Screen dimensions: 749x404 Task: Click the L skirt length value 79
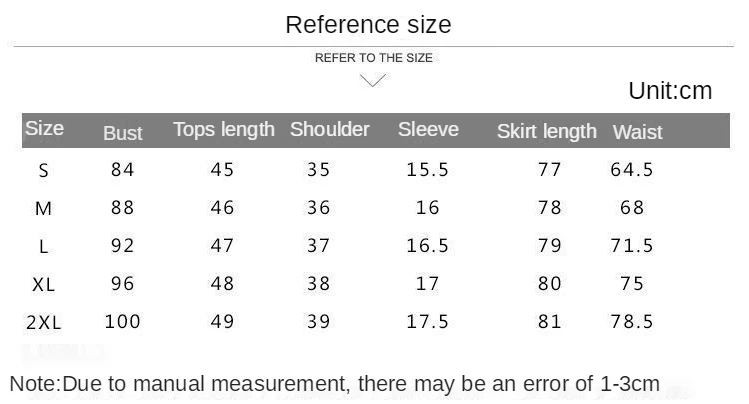point(550,246)
